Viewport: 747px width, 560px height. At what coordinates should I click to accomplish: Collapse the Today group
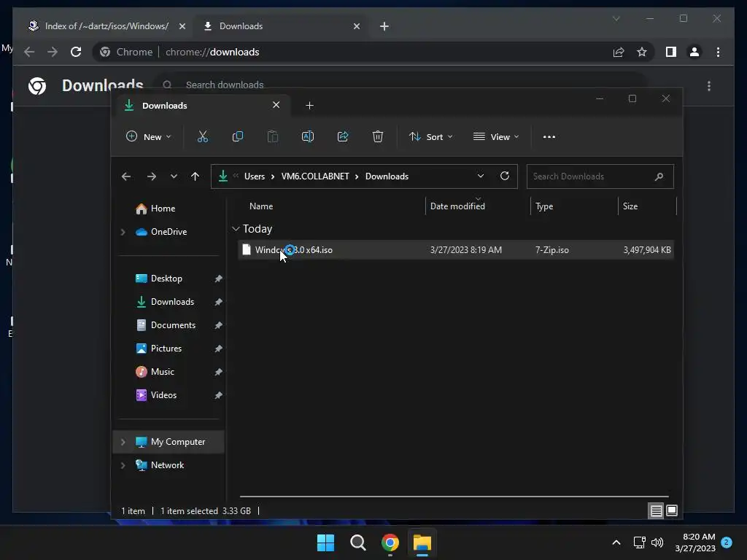pos(236,229)
